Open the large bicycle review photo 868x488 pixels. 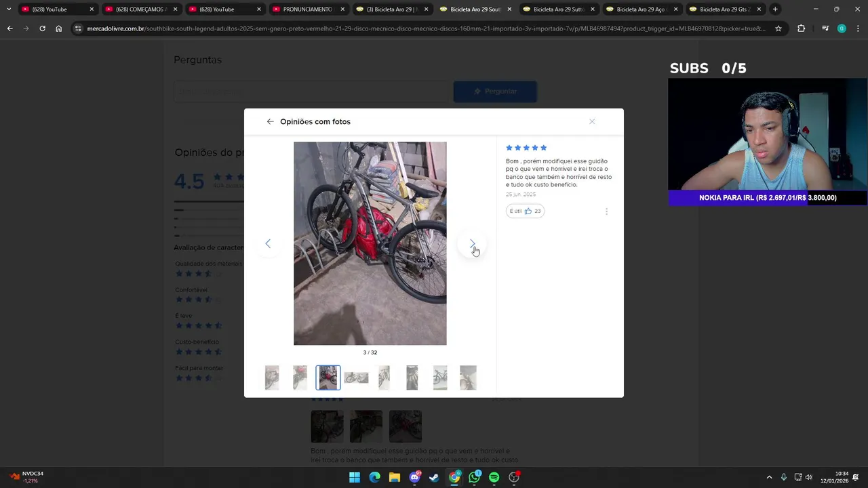coord(370,243)
